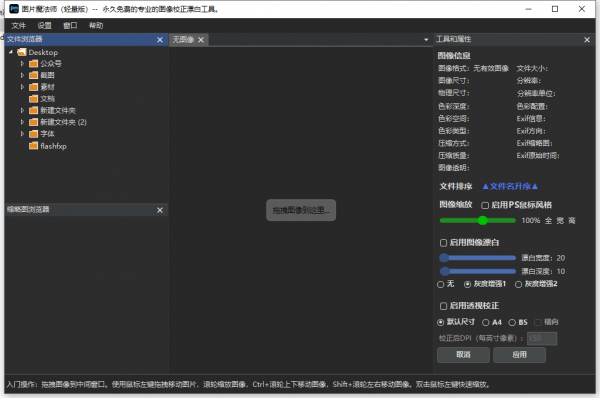This screenshot has height=398, width=600.
Task: Open the tab list dropdown arrow
Action: pyautogui.click(x=426, y=40)
